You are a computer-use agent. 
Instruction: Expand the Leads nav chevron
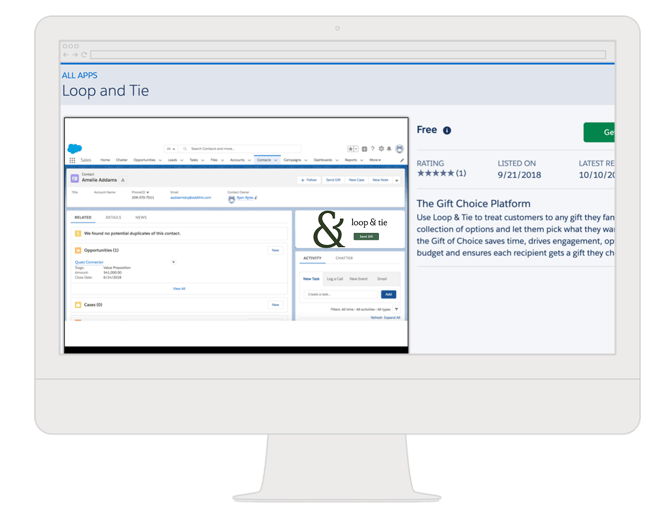click(x=182, y=160)
